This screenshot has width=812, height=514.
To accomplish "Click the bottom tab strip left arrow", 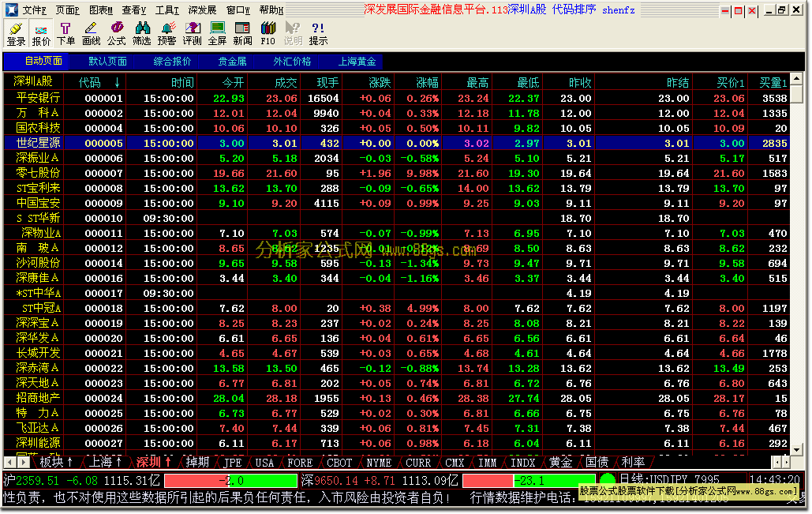I will tap(10, 462).
